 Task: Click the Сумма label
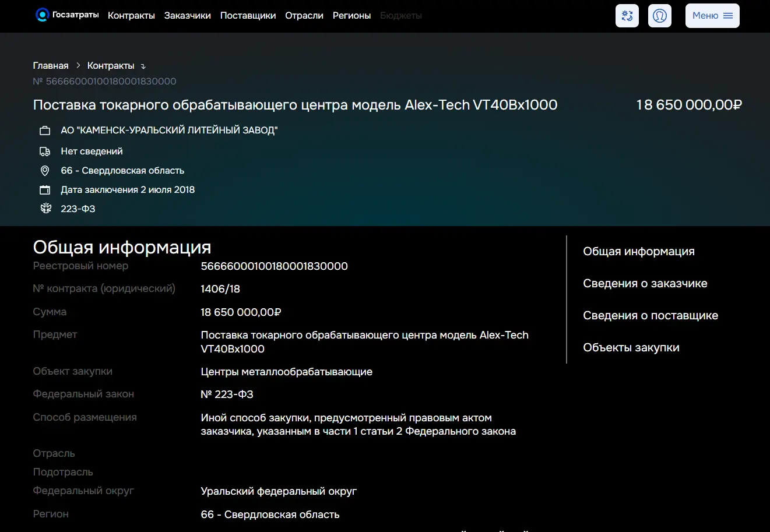coord(50,312)
